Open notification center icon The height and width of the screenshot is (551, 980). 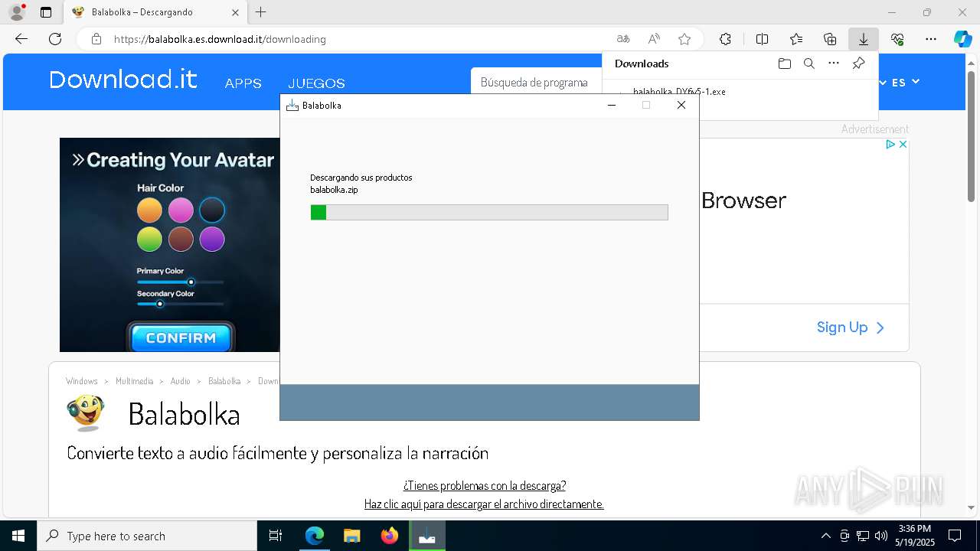pos(955,536)
